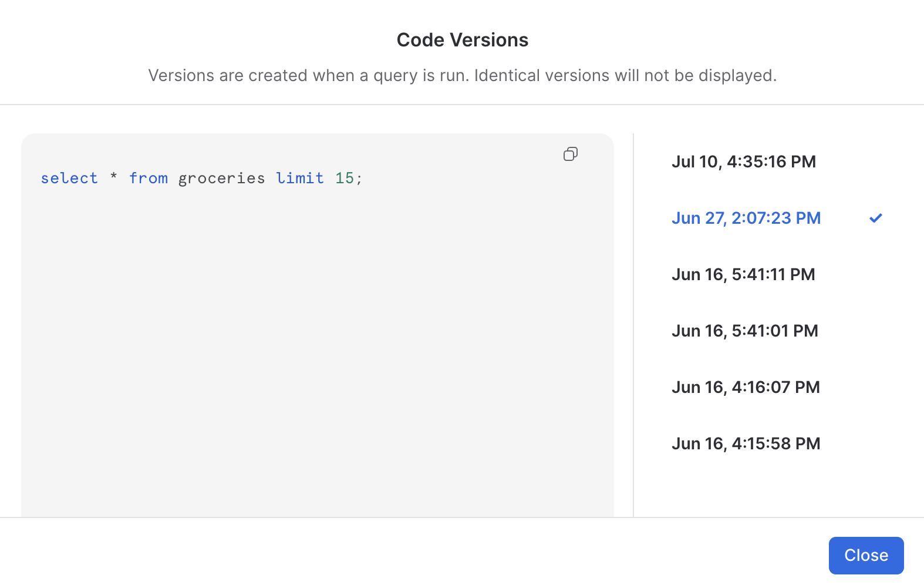
Task: Click the number 15 in the query
Action: tap(345, 178)
